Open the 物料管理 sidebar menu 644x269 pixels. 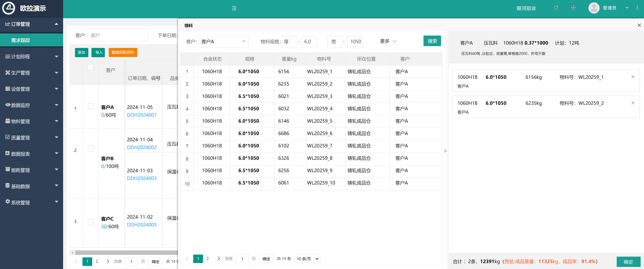(31, 121)
